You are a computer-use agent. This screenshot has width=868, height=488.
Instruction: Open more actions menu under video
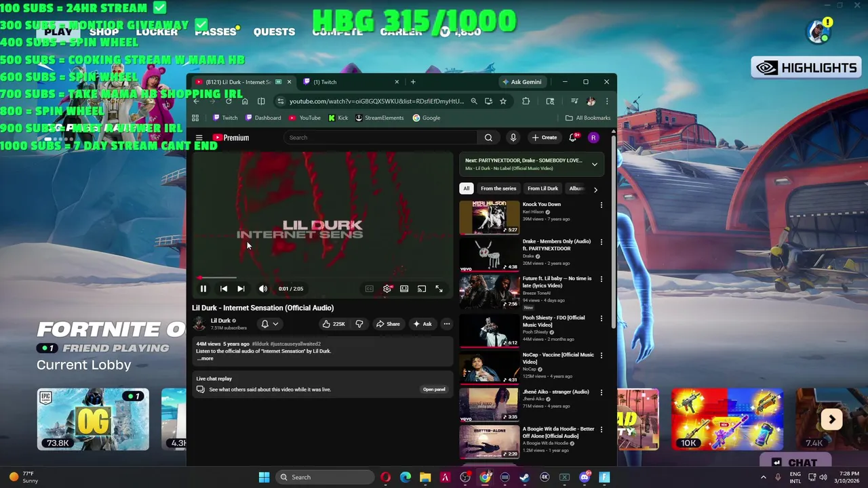(x=446, y=324)
